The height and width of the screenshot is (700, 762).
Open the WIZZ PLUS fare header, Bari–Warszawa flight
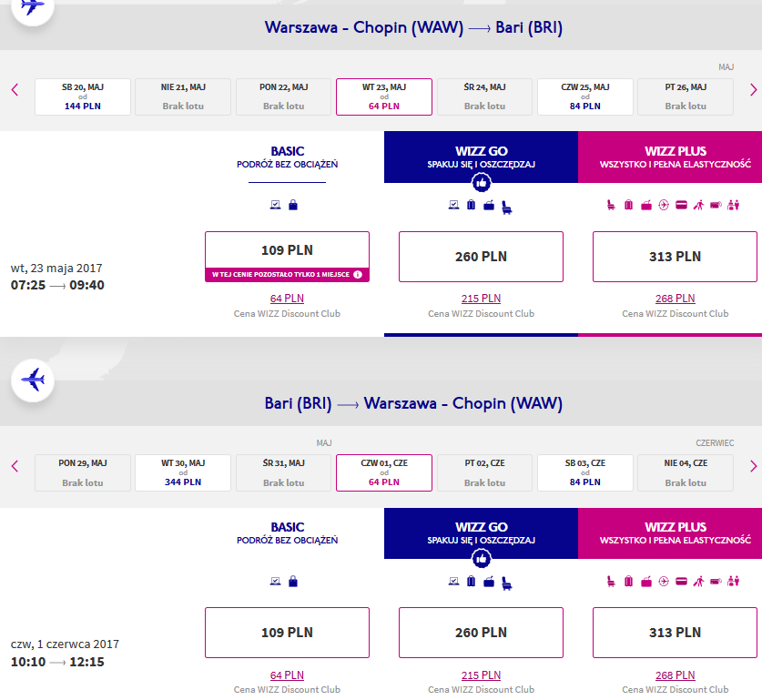670,533
